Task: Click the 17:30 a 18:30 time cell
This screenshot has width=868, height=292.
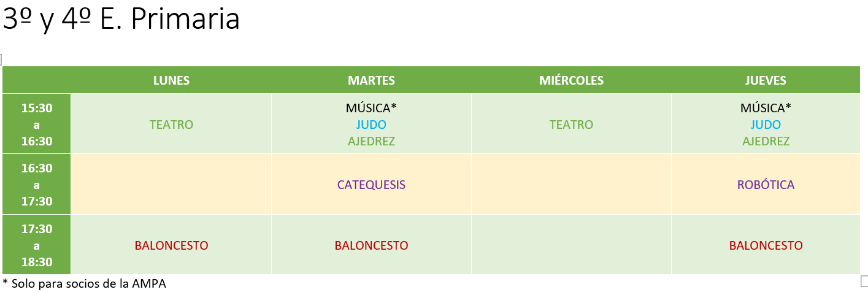Action: click(x=37, y=245)
